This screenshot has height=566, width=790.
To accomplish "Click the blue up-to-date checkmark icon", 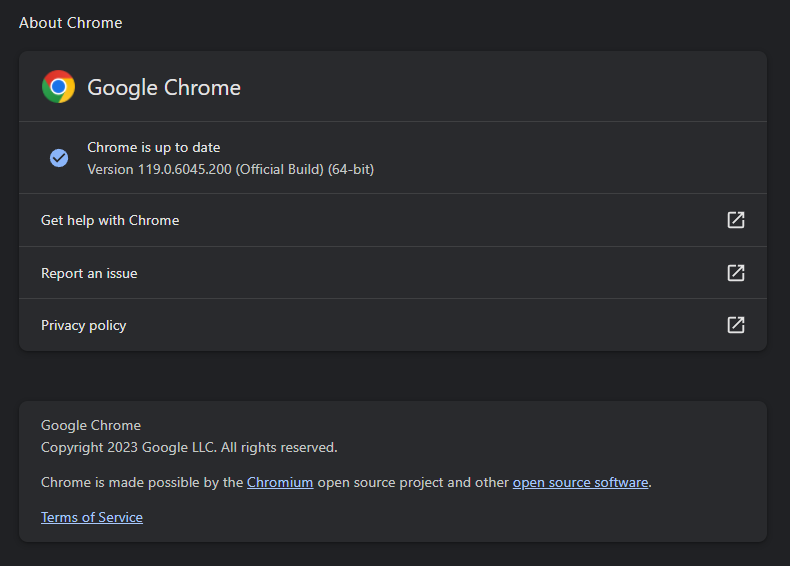I will 59,158.
